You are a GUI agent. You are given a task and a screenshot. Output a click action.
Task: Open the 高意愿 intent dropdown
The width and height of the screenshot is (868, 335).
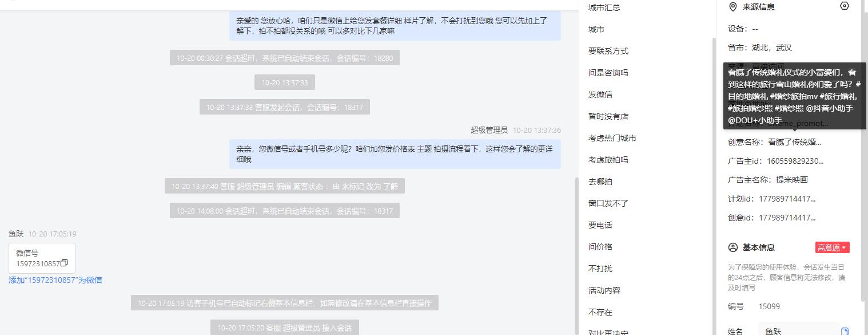tap(832, 247)
